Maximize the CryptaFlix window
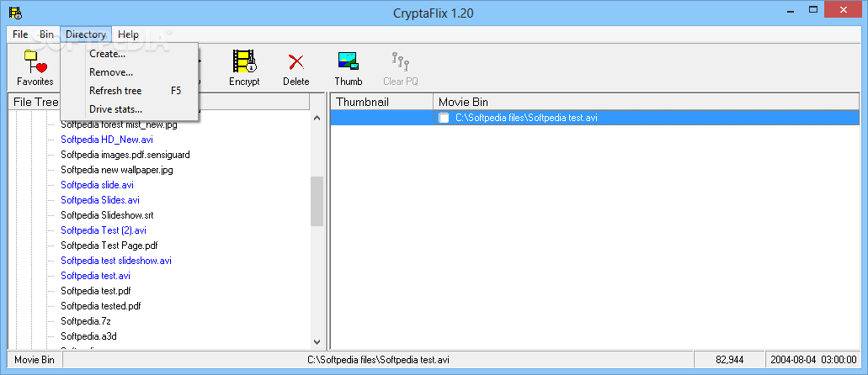This screenshot has height=375, width=868. (813, 9)
